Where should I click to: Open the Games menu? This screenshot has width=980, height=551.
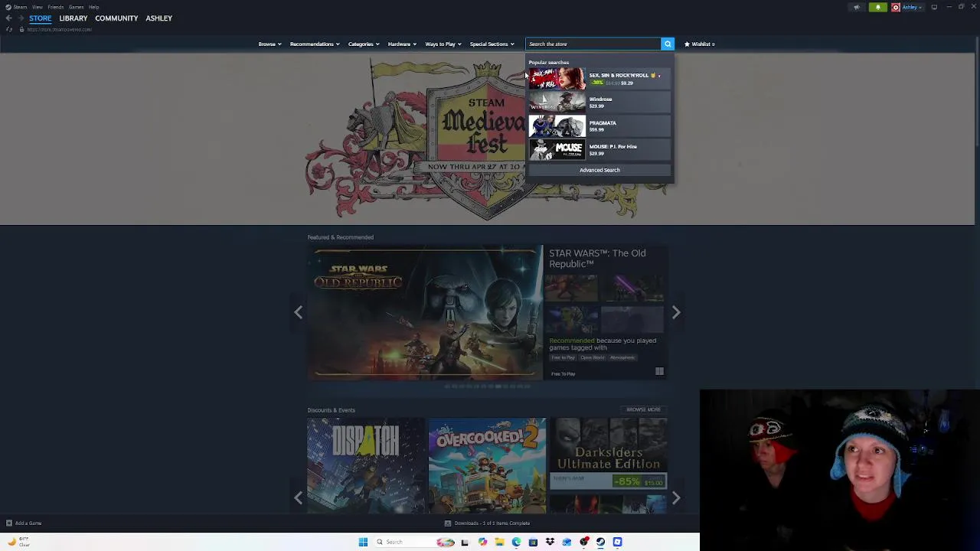click(x=76, y=7)
